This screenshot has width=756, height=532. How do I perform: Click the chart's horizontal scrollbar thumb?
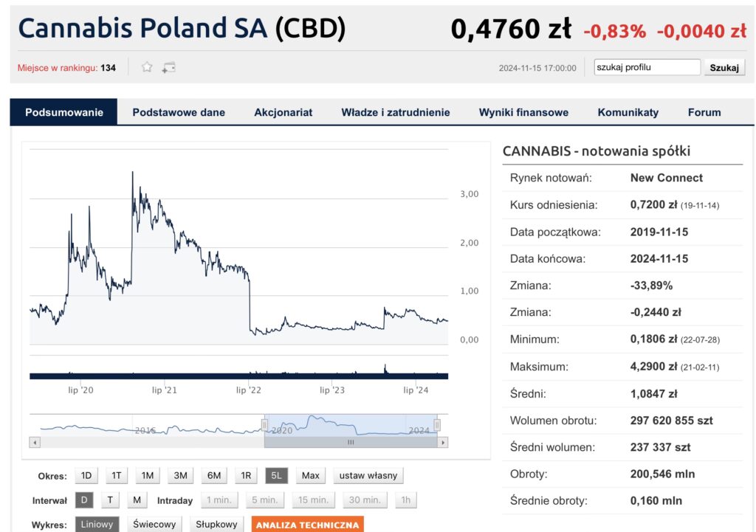click(x=351, y=443)
